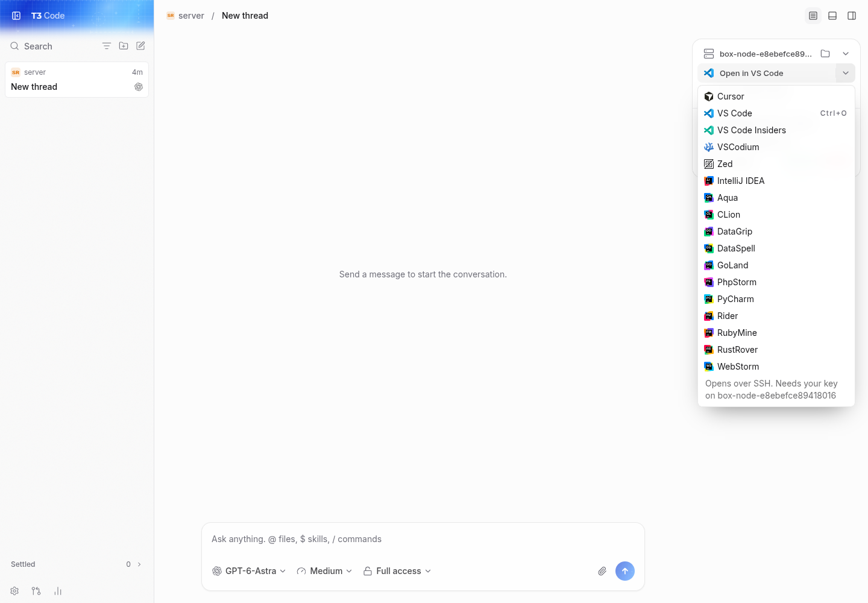
Task: Collapse the sidebar with the T3 Code toggle icon
Action: pos(16,16)
